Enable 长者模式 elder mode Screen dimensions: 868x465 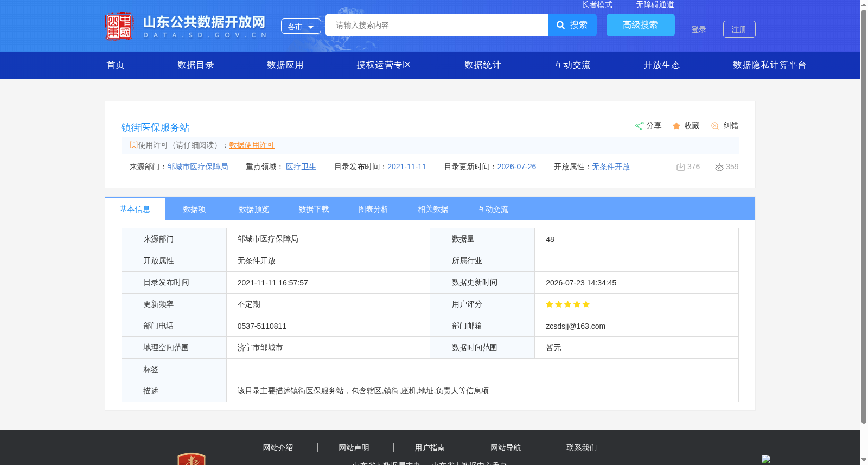[597, 4]
